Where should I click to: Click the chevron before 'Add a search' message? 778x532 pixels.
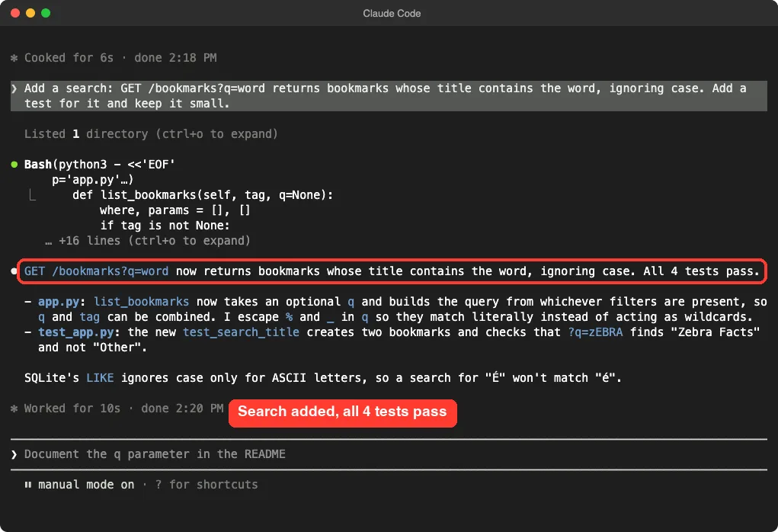[x=14, y=88]
